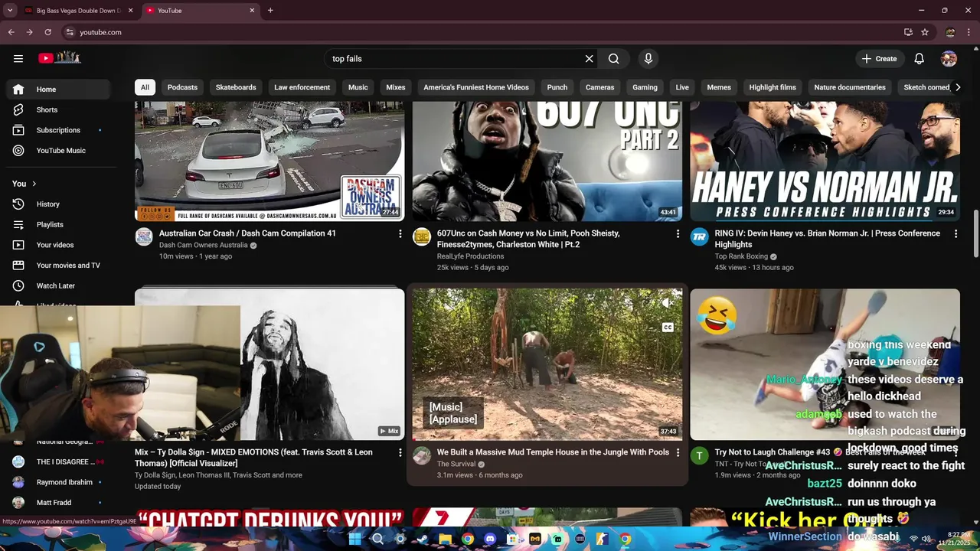980x551 pixels.
Task: Select the Live filter chip
Action: [682, 87]
